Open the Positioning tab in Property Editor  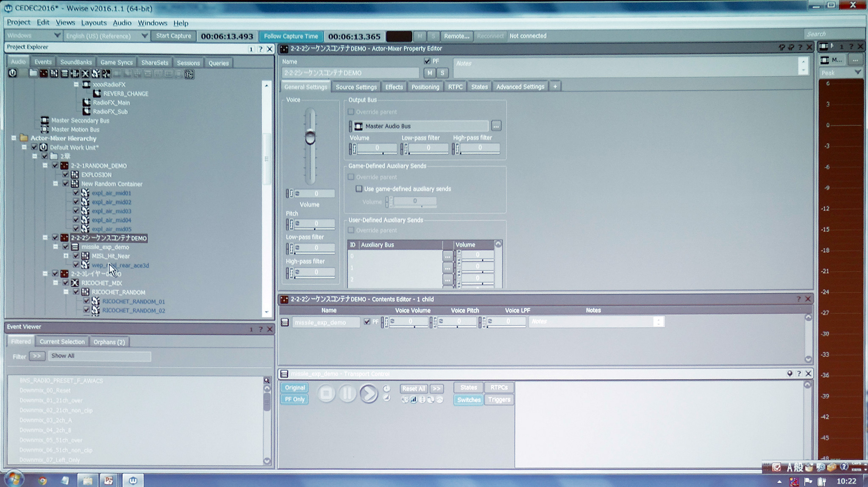click(x=425, y=87)
